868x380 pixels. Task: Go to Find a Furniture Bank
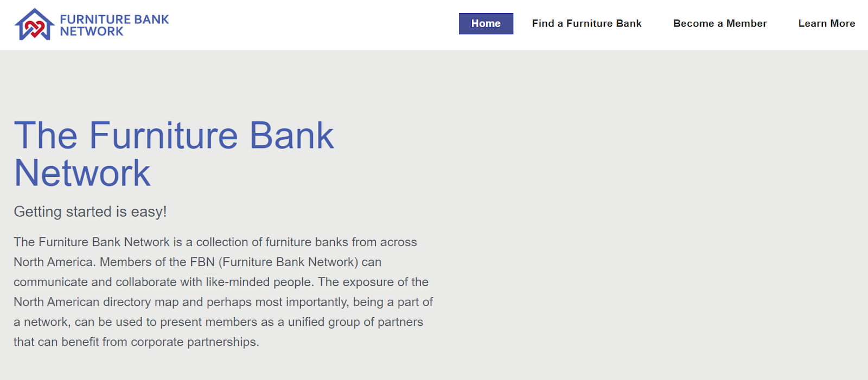[x=586, y=23]
